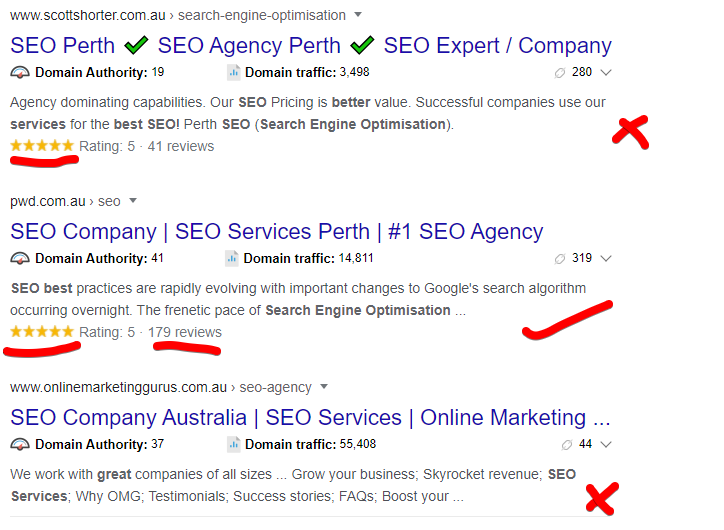Screen dimensions: 724x530
Task: Click backlinks link icon beside 44
Action: (567, 445)
